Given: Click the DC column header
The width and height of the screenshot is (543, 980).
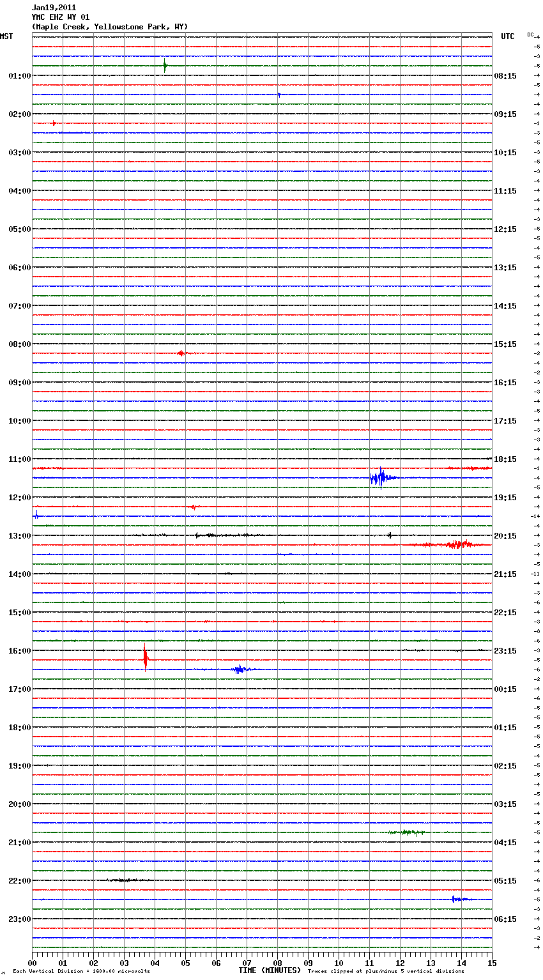Looking at the screenshot, I should pos(530,34).
